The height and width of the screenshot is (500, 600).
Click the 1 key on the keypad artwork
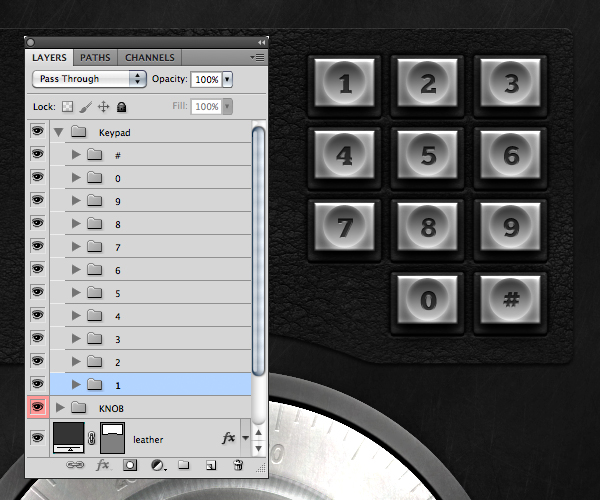point(344,83)
